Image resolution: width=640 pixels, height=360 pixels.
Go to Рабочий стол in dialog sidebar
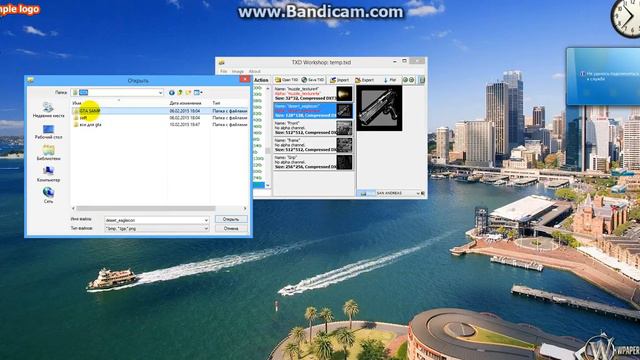point(48,132)
